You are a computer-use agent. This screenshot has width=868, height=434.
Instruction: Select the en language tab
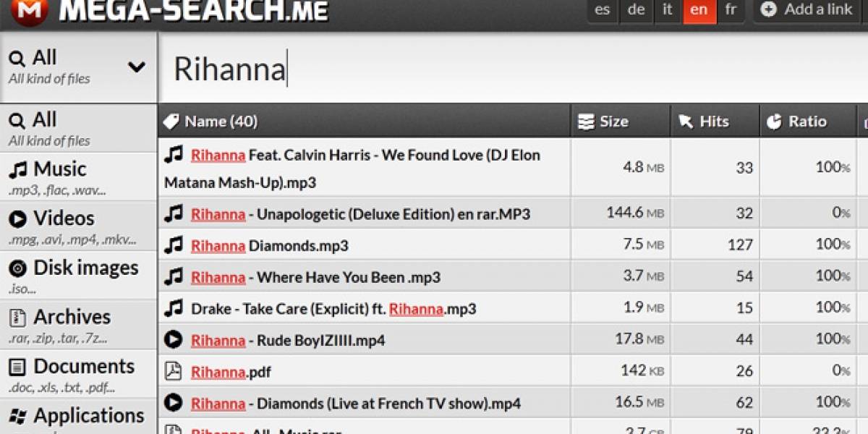point(698,10)
